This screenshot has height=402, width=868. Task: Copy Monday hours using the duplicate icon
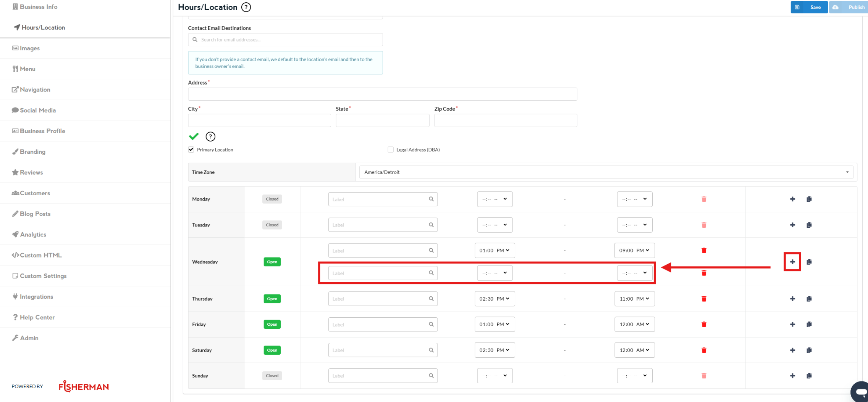(x=809, y=199)
